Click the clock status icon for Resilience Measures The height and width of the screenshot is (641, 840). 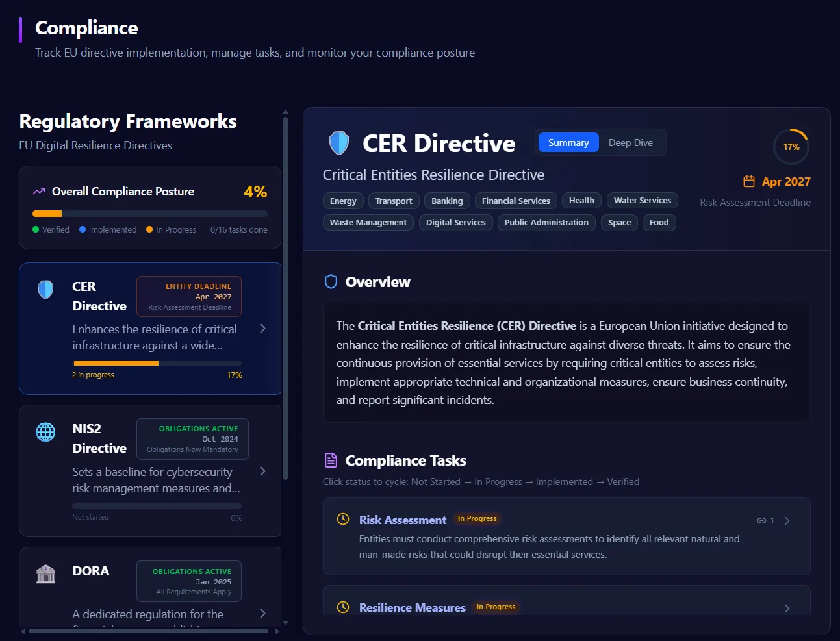tap(343, 607)
